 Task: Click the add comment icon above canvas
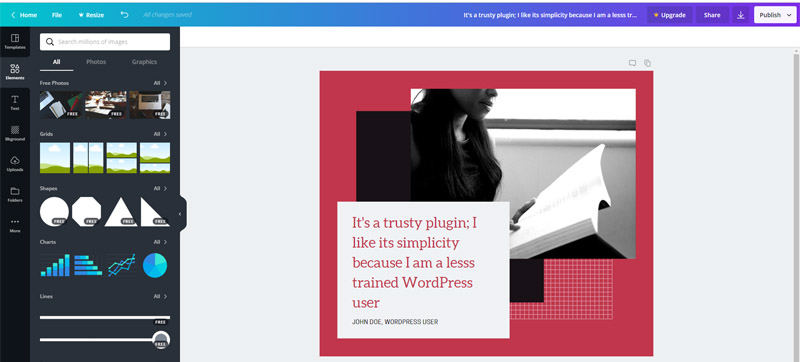(x=632, y=63)
